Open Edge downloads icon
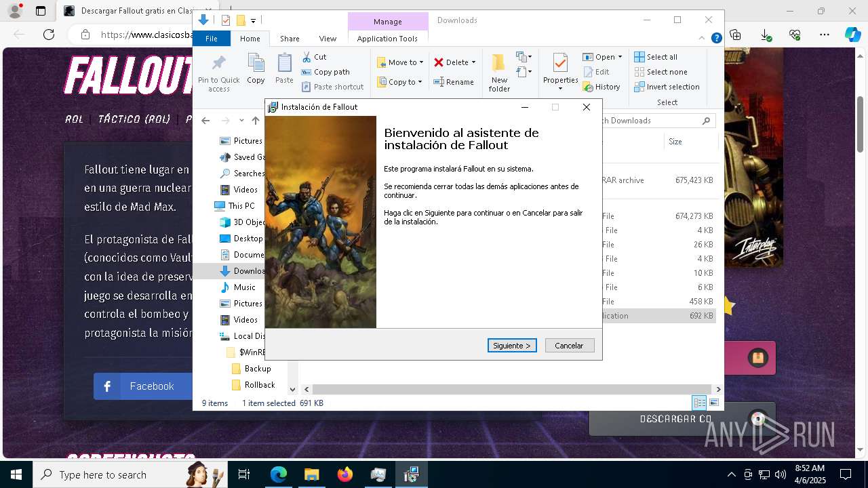The image size is (868, 488). click(x=766, y=35)
